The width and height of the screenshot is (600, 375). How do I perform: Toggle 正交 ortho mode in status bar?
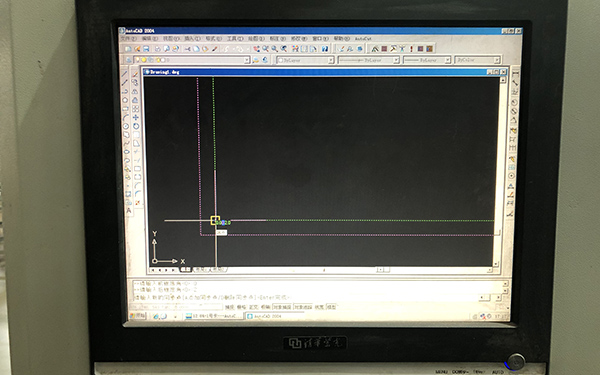pos(253,307)
